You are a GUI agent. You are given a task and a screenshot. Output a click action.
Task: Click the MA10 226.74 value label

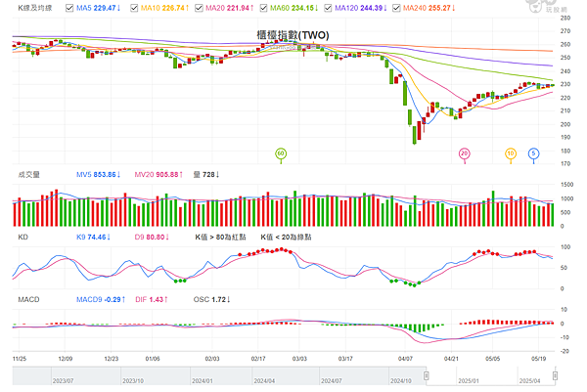pos(164,8)
